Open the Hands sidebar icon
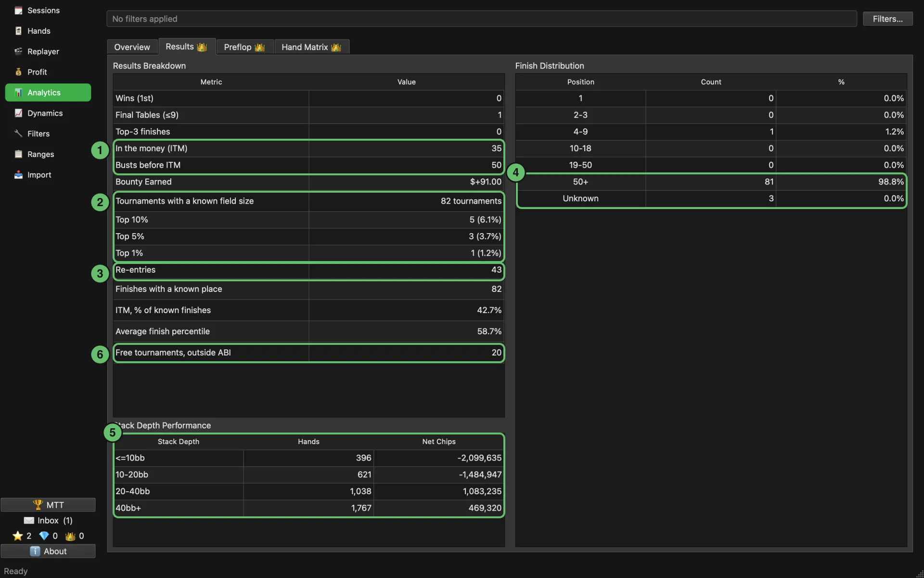 coord(18,31)
